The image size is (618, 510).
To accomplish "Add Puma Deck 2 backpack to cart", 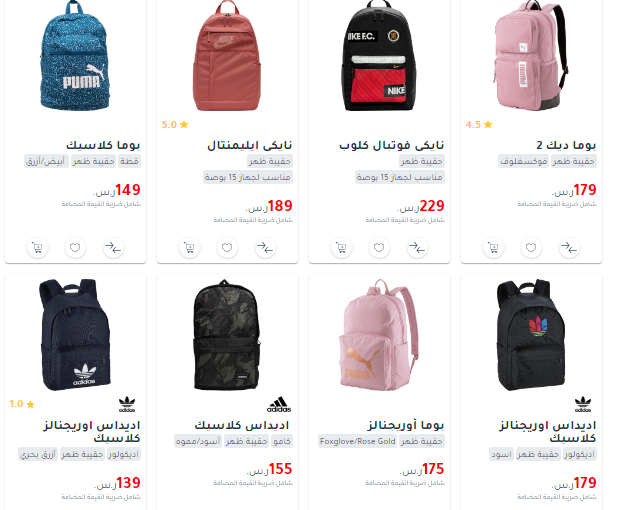I will point(493,248).
